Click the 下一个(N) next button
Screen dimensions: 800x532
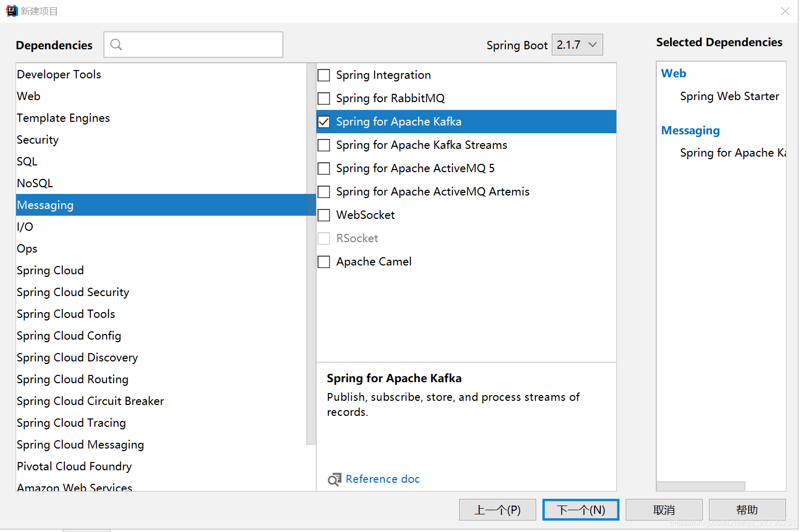pos(581,510)
